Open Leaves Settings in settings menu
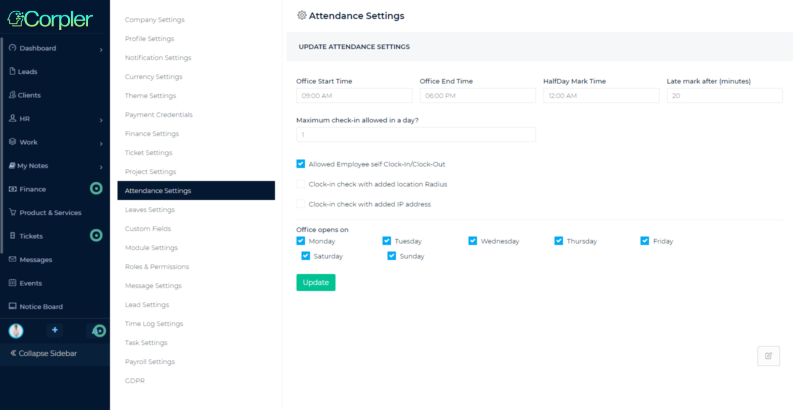Screen dimensions: 800x410 (x=149, y=210)
